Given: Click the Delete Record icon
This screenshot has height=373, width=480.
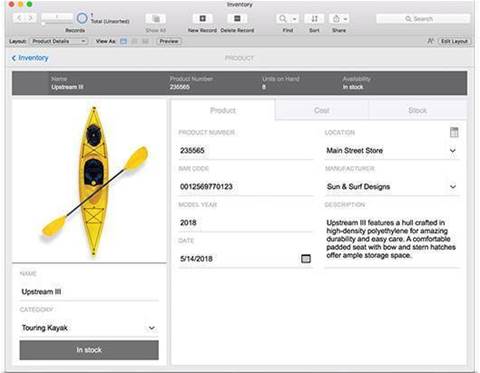Looking at the screenshot, I should pos(237,19).
